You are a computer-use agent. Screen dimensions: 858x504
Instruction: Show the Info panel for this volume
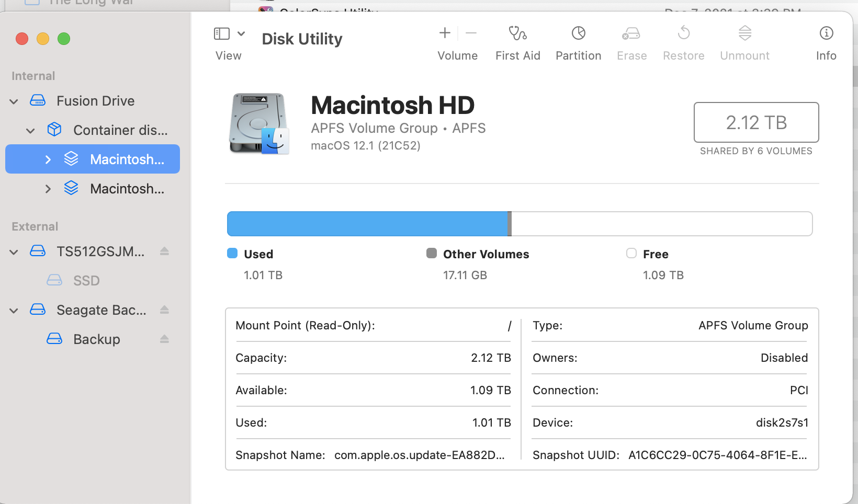click(x=826, y=33)
